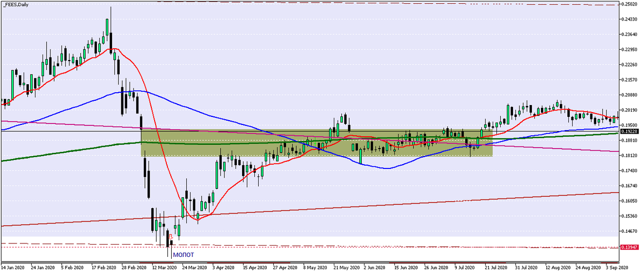Click the 17 Feb 2020 date label
This screenshot has height=273, width=644.
click(105, 267)
